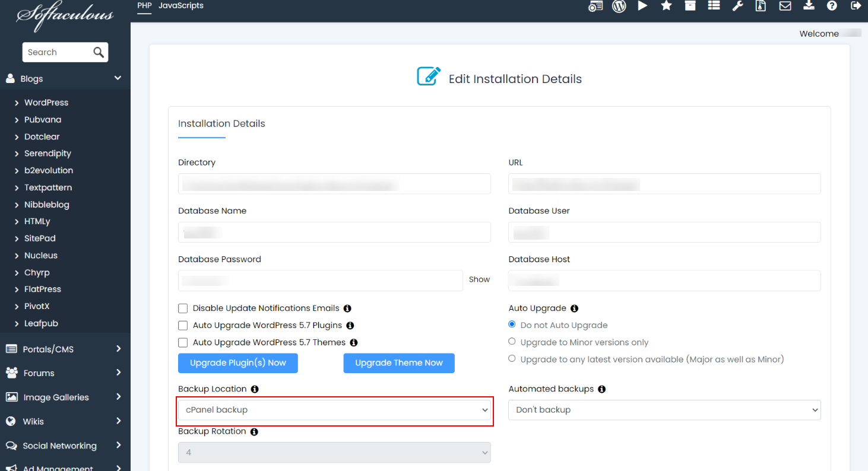This screenshot has height=471, width=868.
Task: Select Upgrade to any latest version available
Action: point(512,358)
